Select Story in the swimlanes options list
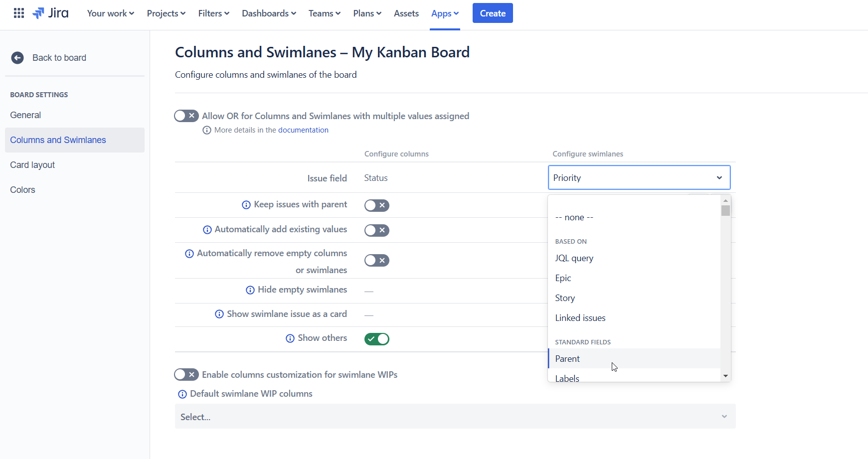868x459 pixels. pos(565,298)
